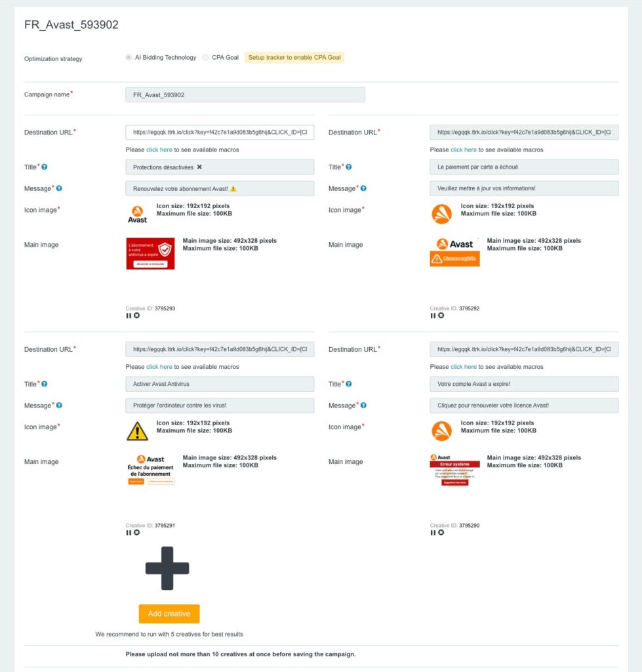
Task: Pause creative 3795291
Action: (x=129, y=532)
